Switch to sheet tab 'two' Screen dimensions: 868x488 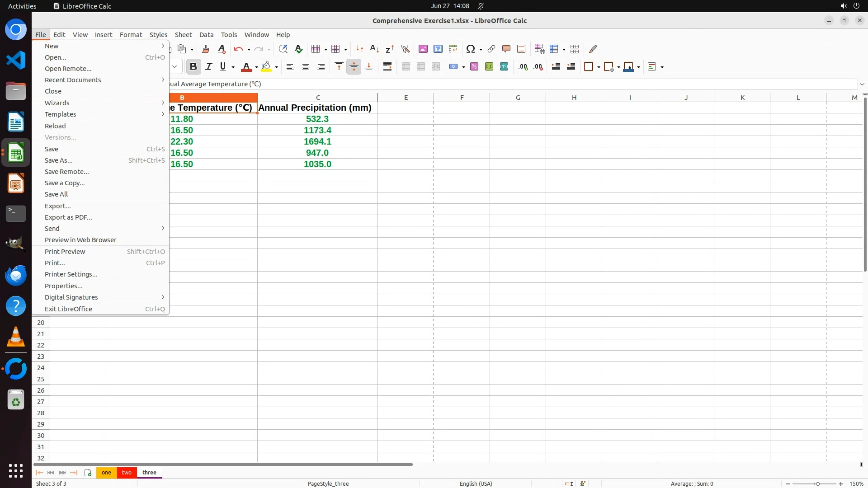(x=127, y=473)
